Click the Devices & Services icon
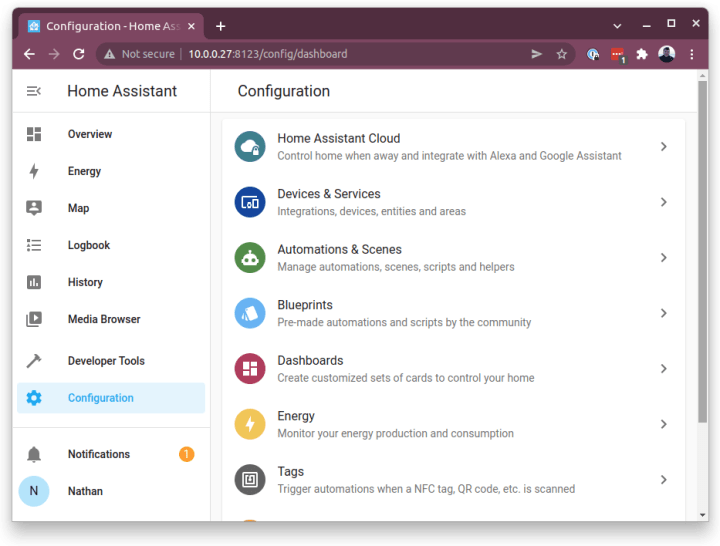 (x=250, y=202)
